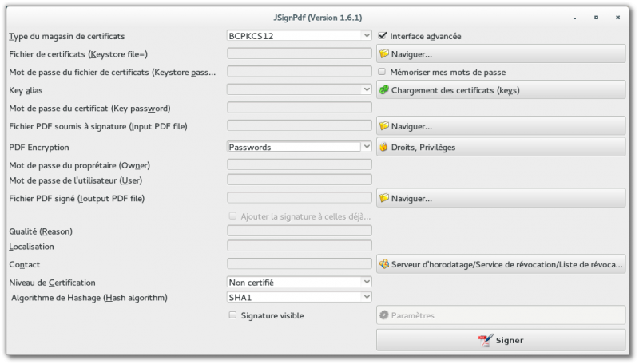Click in the Qualité (Reason) text field
639x364 pixels.
pos(300,231)
